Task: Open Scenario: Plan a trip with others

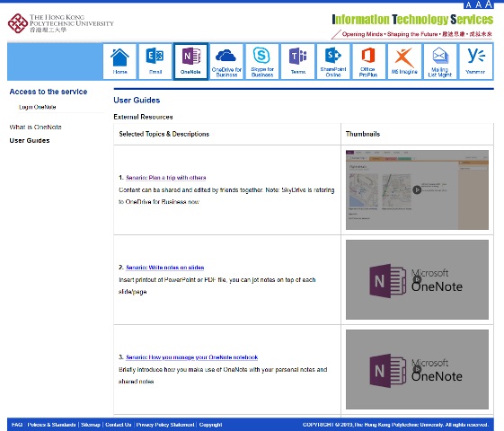Action: (166, 178)
